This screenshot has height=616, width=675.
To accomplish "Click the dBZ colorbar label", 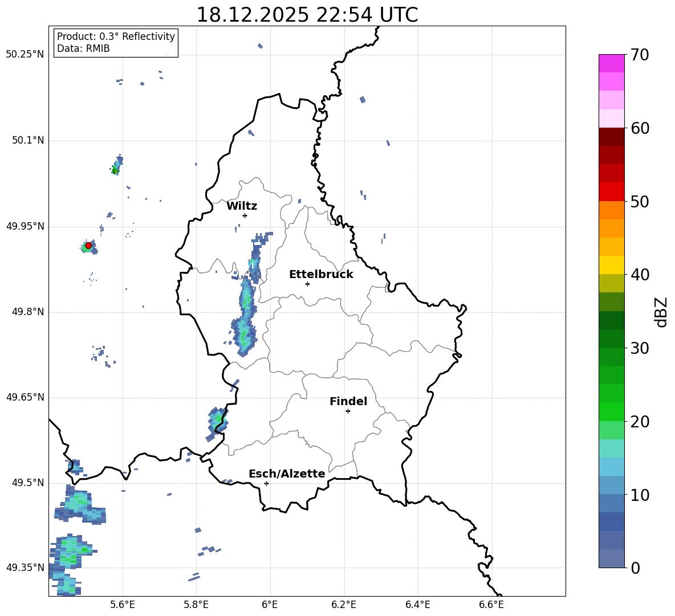I will click(662, 312).
